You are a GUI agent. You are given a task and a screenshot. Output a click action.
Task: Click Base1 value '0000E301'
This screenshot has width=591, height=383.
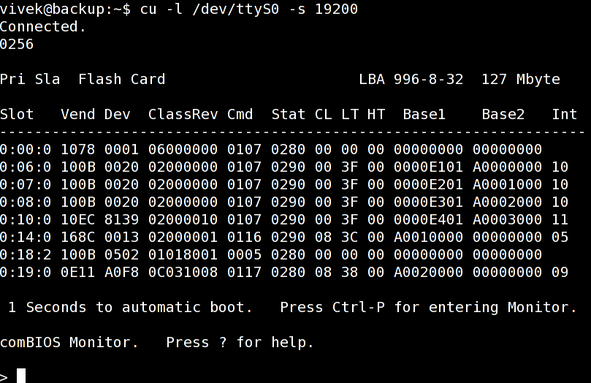click(429, 202)
